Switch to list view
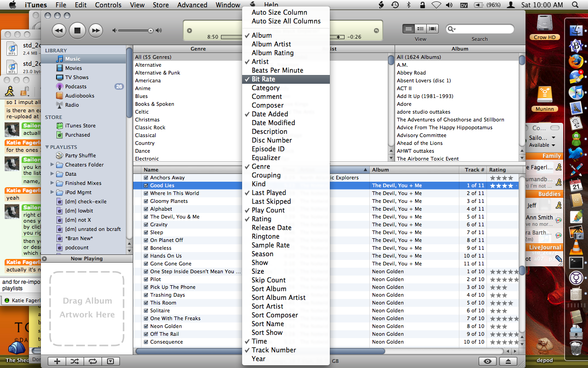 (x=408, y=29)
